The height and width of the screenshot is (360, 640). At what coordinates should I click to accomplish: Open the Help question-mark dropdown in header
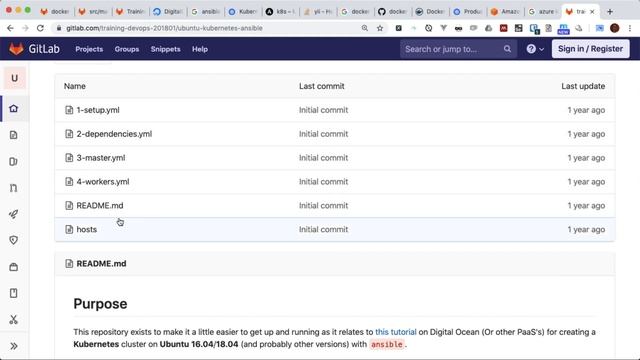pos(535,49)
